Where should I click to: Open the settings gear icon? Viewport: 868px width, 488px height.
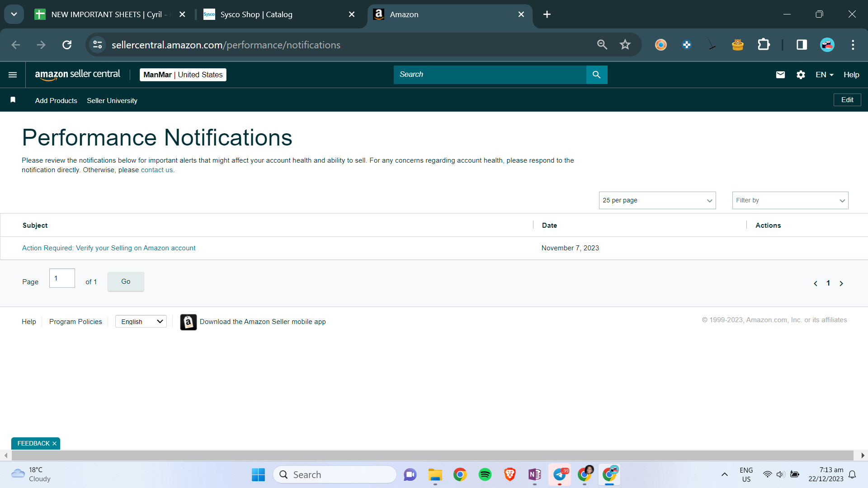click(801, 75)
